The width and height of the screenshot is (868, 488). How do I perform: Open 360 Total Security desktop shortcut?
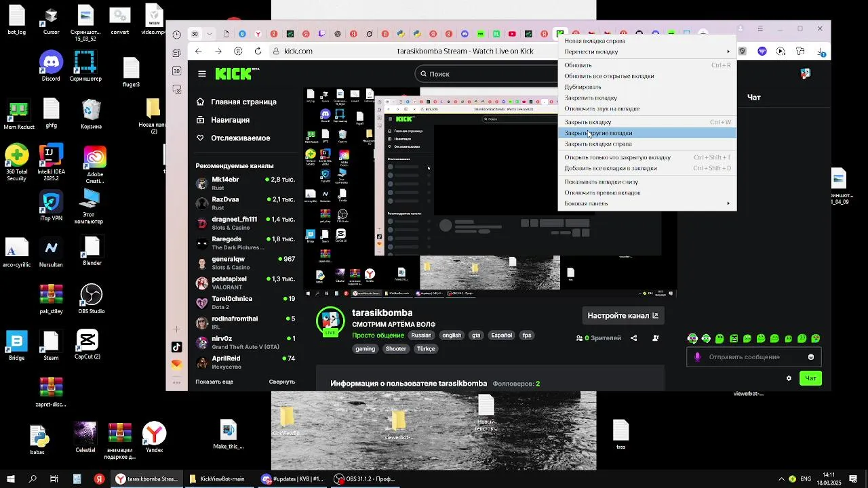17,162
